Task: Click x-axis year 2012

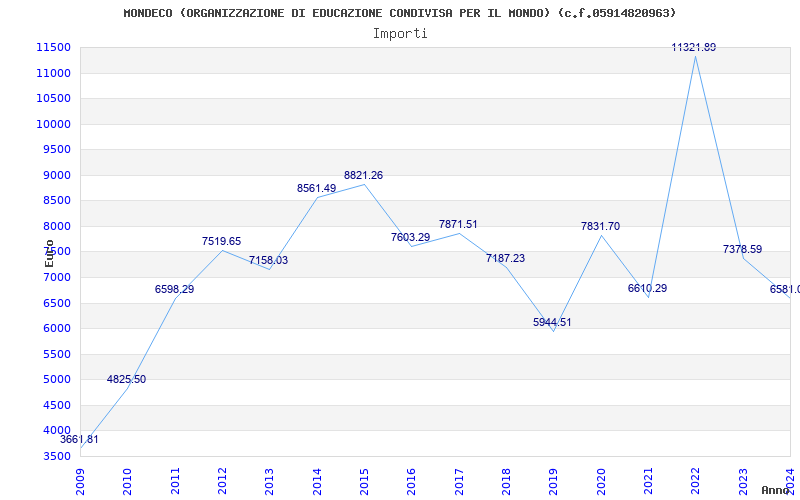Action: coord(222,482)
